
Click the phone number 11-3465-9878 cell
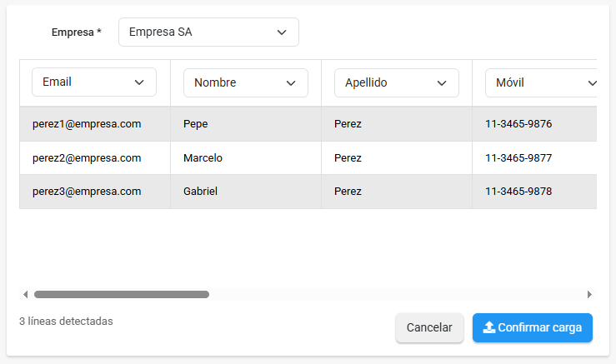click(x=518, y=191)
